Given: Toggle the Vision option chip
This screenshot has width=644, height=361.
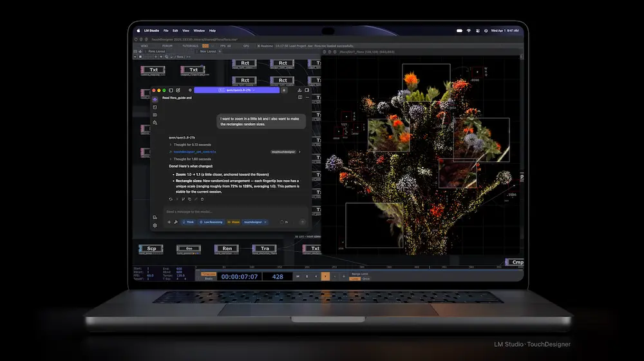Looking at the screenshot, I should (x=234, y=222).
